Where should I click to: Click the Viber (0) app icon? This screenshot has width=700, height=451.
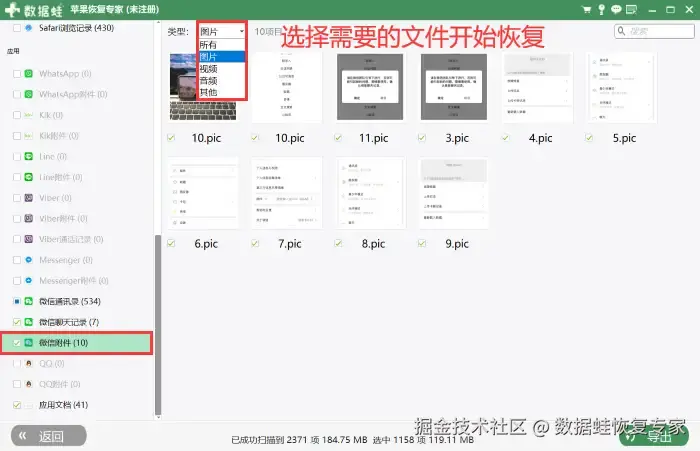coord(29,198)
